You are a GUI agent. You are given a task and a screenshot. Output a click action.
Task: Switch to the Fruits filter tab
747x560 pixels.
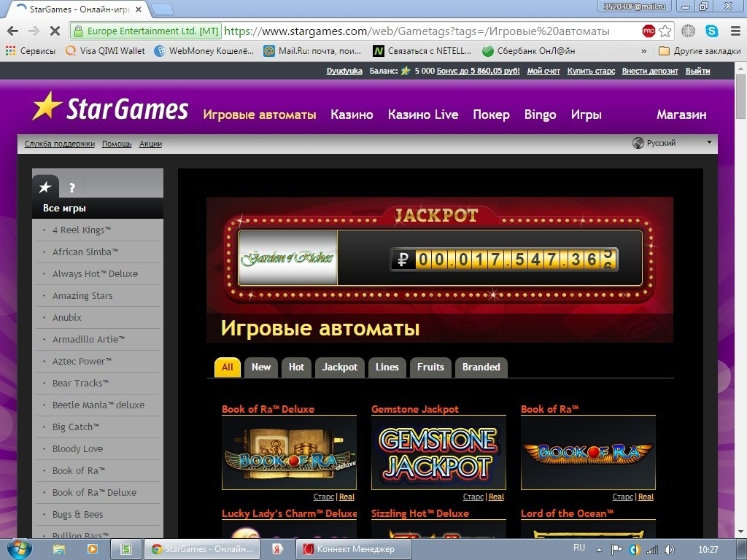point(430,367)
